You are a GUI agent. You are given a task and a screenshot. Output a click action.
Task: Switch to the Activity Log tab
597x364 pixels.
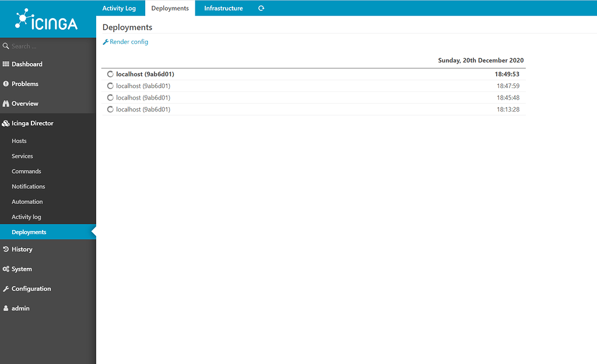tap(119, 8)
